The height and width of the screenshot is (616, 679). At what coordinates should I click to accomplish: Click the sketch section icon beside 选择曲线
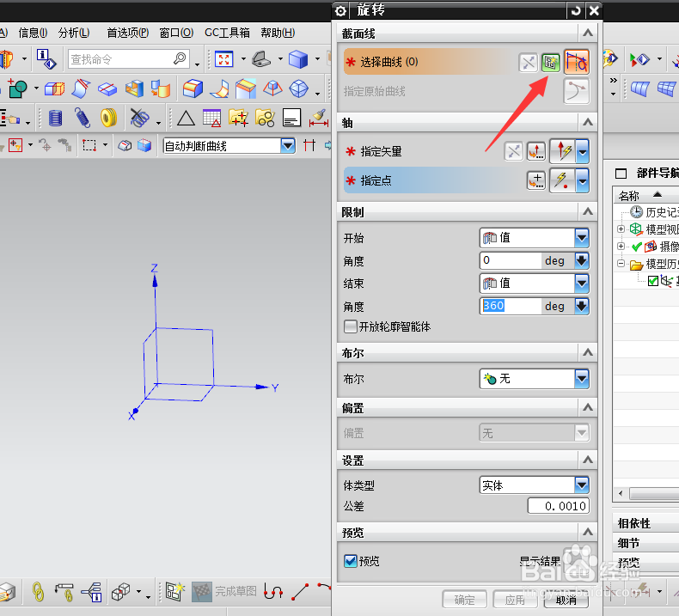[x=550, y=63]
